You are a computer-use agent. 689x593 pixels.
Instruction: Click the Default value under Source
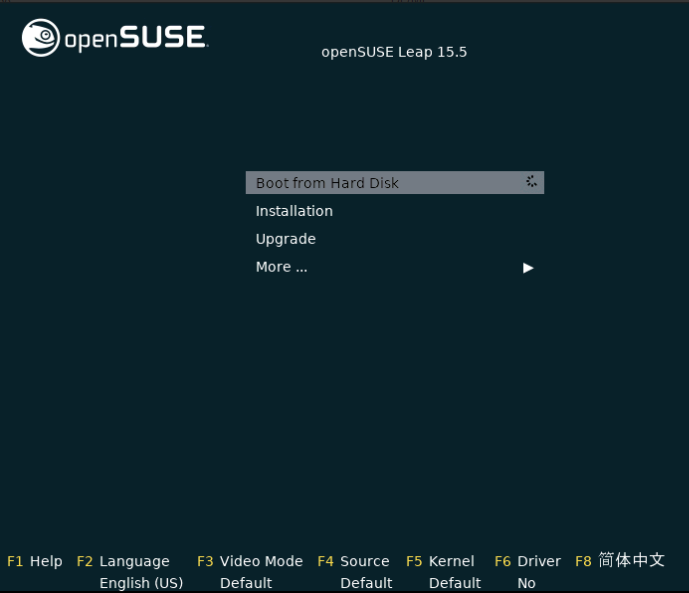coord(366,583)
